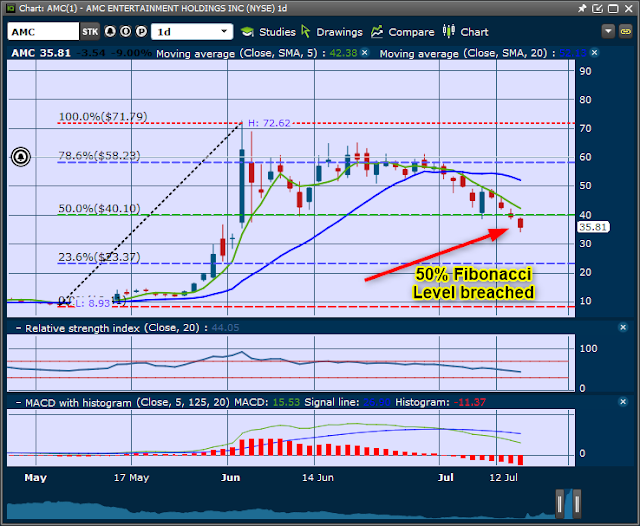The image size is (640, 526).
Task: Remove the SMA 5 moving average study
Action: (365, 53)
